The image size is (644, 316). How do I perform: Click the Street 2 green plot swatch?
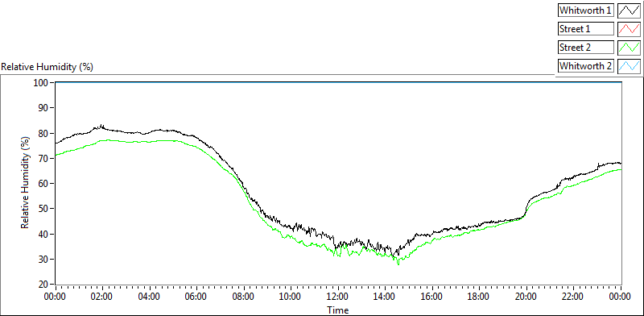point(629,47)
